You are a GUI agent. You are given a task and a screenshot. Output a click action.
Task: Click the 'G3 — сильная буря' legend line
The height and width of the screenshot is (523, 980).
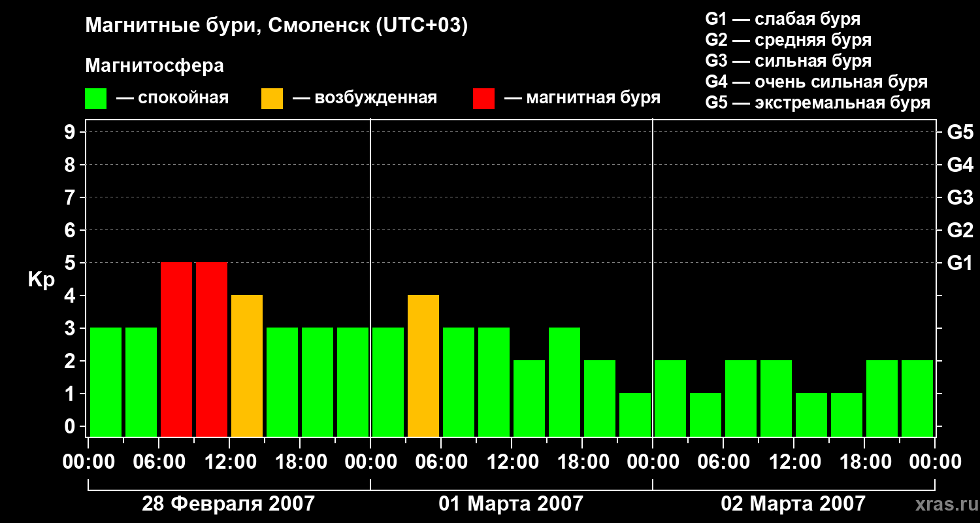[x=788, y=61]
